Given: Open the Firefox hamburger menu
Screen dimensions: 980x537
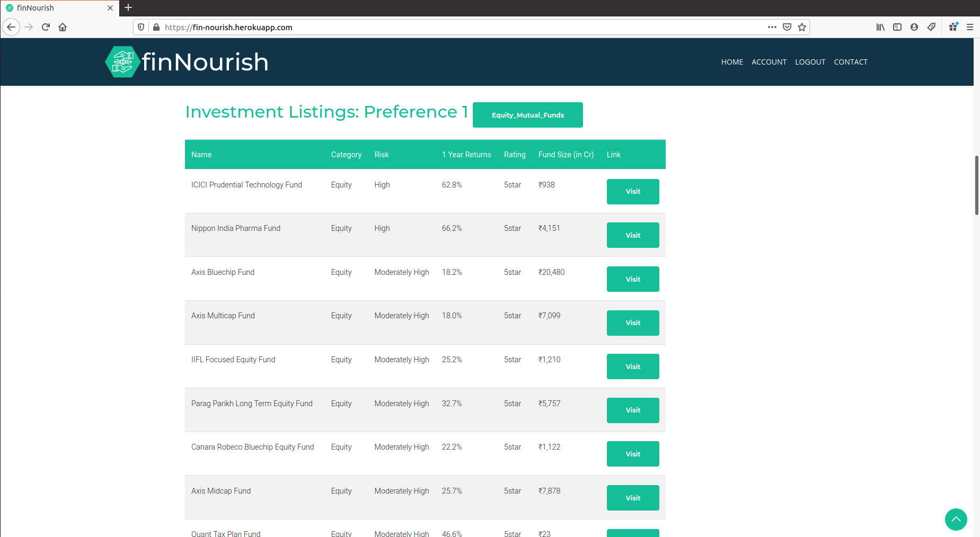Looking at the screenshot, I should [970, 27].
